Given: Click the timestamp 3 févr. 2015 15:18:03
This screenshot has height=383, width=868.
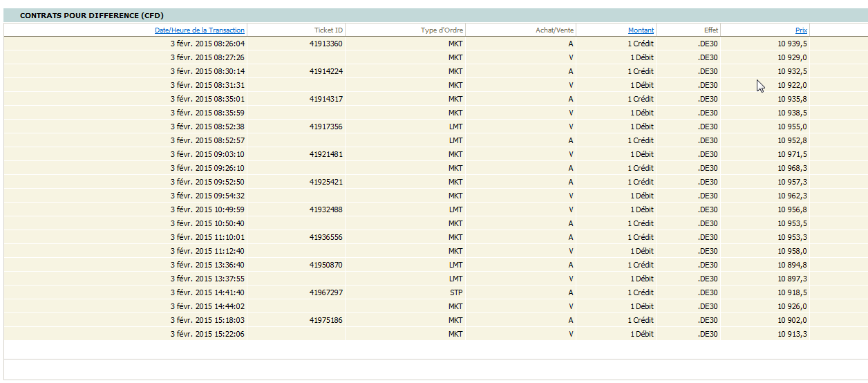Looking at the screenshot, I should (x=207, y=320).
